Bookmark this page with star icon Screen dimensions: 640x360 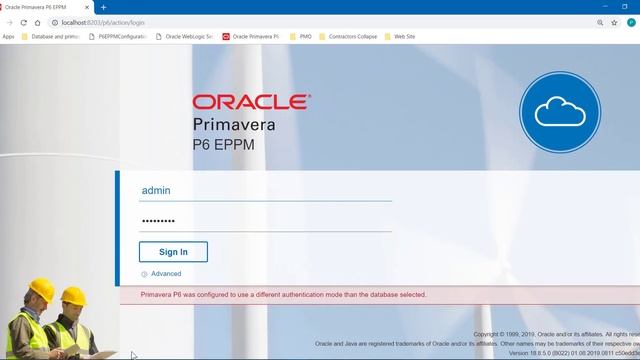[x=614, y=23]
